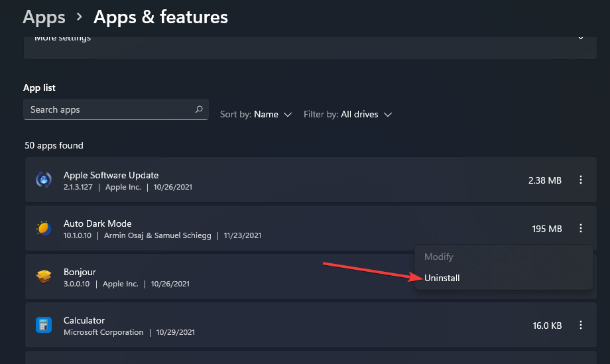
Task: Choose Uninstall from the context menu
Action: tap(442, 278)
